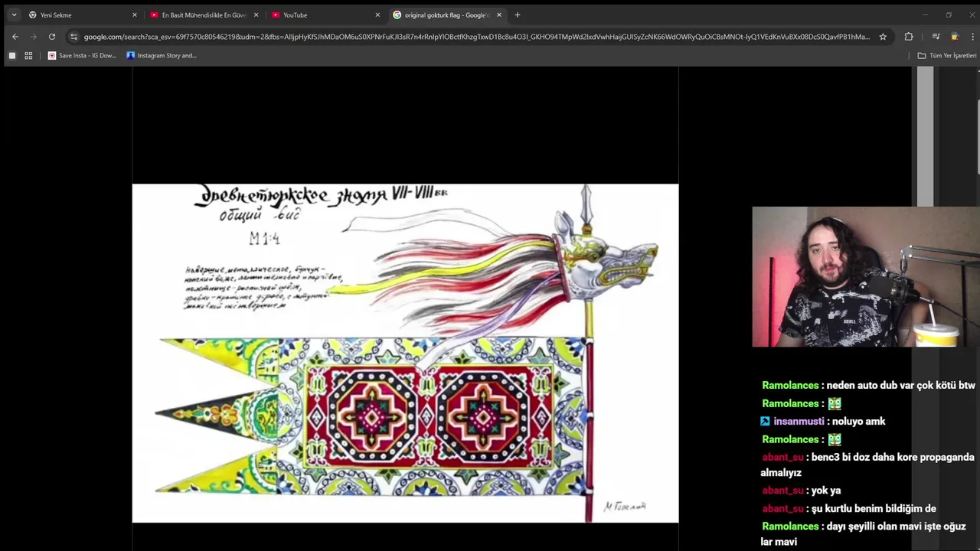View site information icon in address bar
Screen dimensions: 980x551
[73, 37]
